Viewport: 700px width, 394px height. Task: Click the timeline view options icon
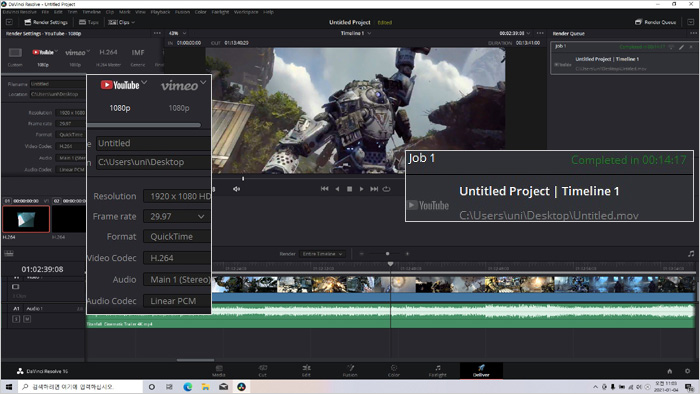click(8, 254)
